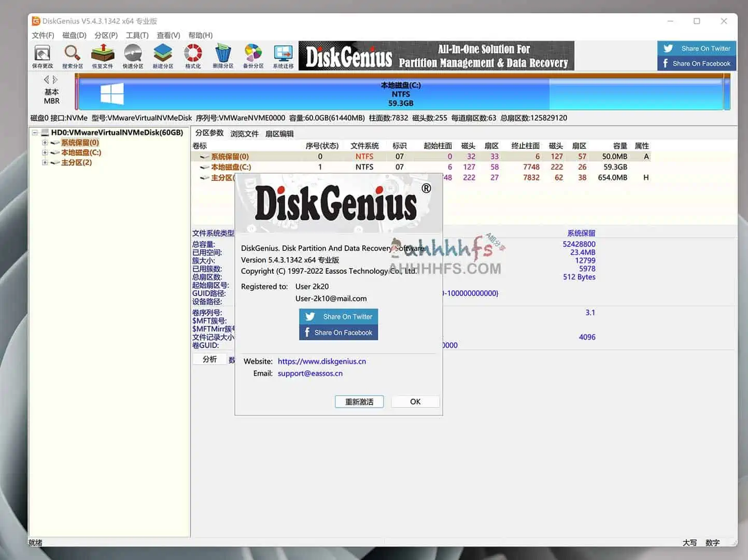Open the Backup Partition (备份分区) tool
Screen dimensions: 748x560
click(x=253, y=56)
